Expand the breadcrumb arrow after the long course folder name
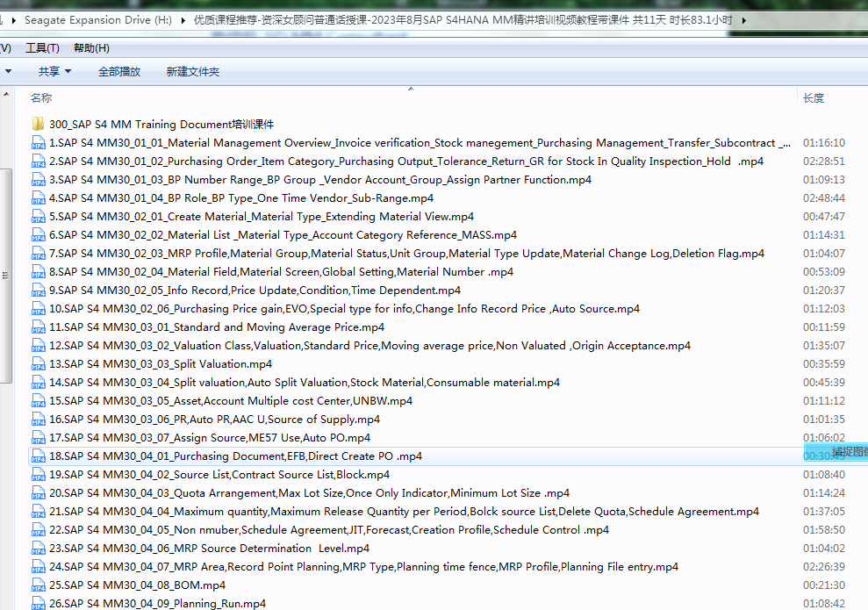The height and width of the screenshot is (610, 868). point(744,19)
